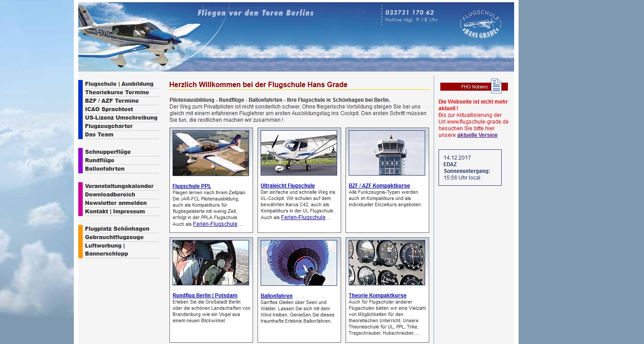Go to Theoriekurse Termine in sidebar

point(117,92)
